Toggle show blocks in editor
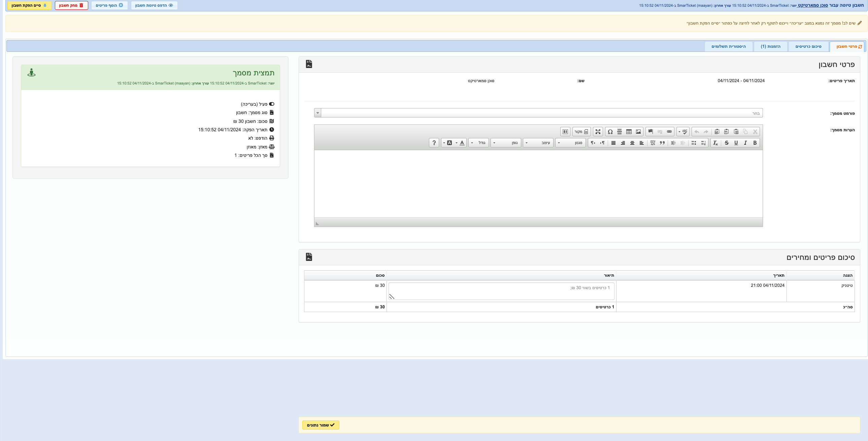The image size is (868, 441). pyautogui.click(x=565, y=132)
